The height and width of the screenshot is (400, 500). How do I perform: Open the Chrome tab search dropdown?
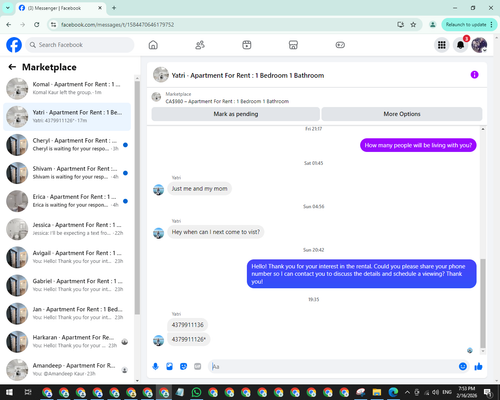(7, 8)
